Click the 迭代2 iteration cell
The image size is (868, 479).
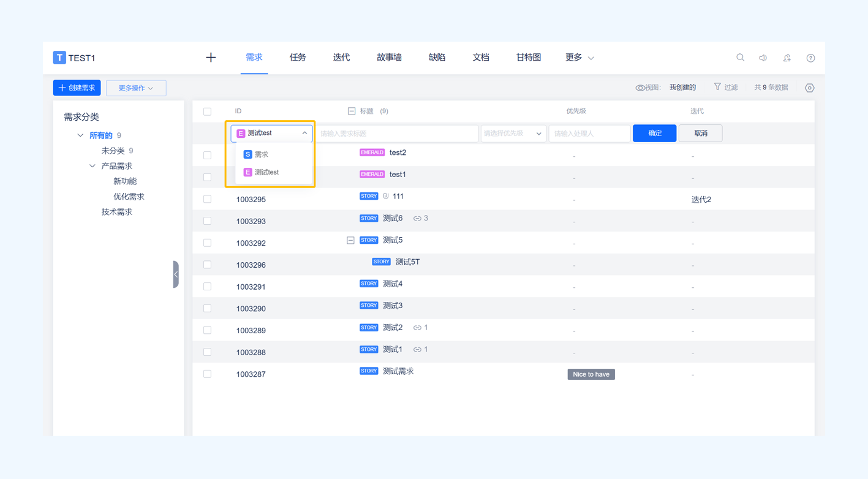(x=701, y=200)
